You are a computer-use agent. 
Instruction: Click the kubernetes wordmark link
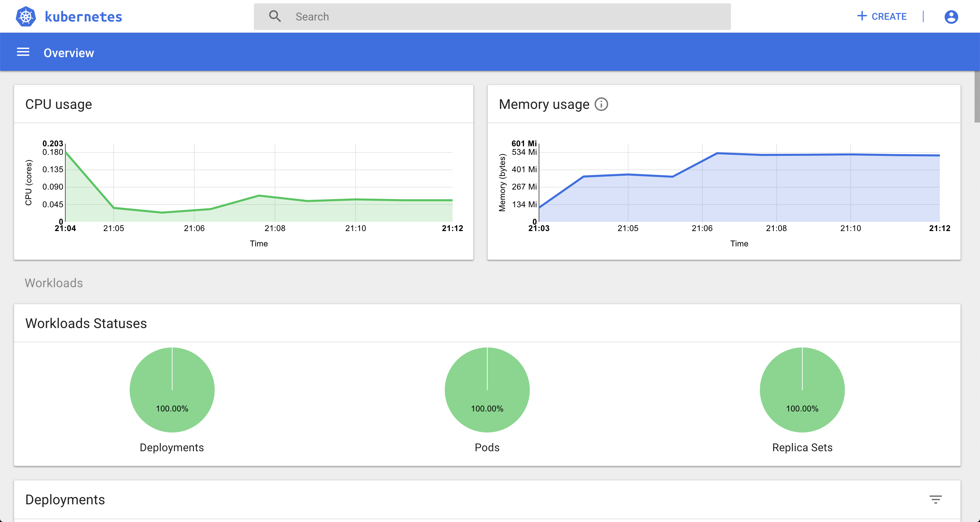pyautogui.click(x=83, y=17)
